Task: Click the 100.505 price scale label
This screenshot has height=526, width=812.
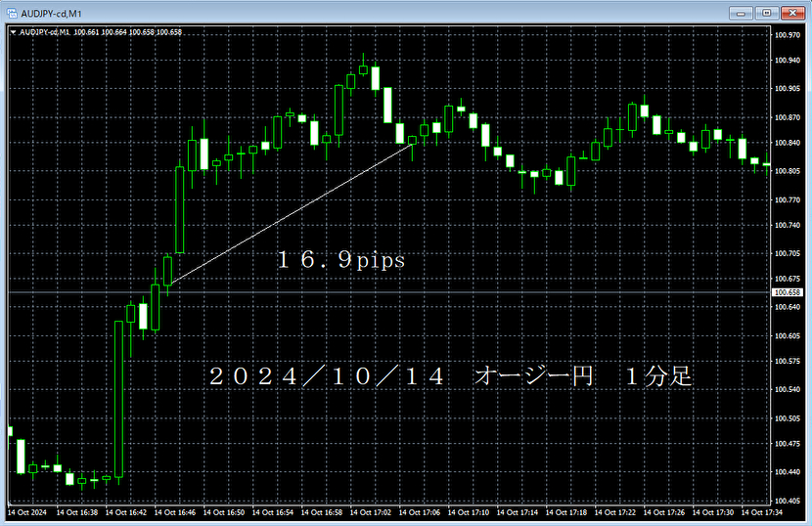Action: coord(788,418)
